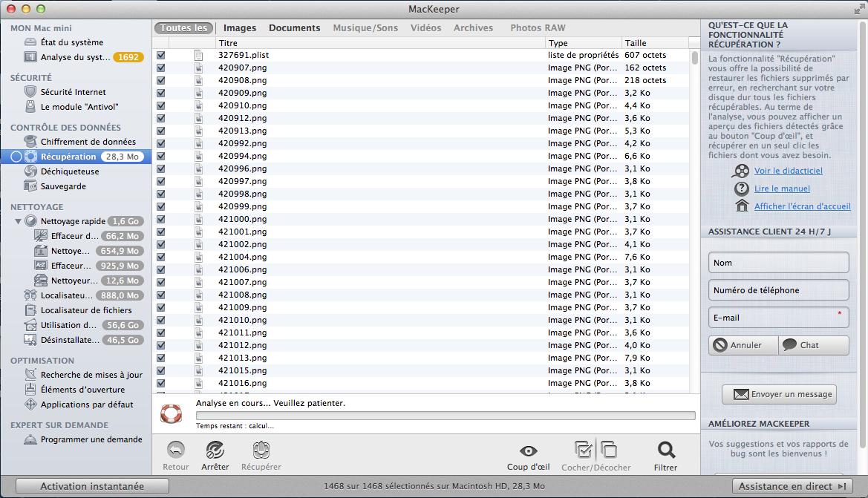Open Localisateur de fichiers icon

coord(30,310)
